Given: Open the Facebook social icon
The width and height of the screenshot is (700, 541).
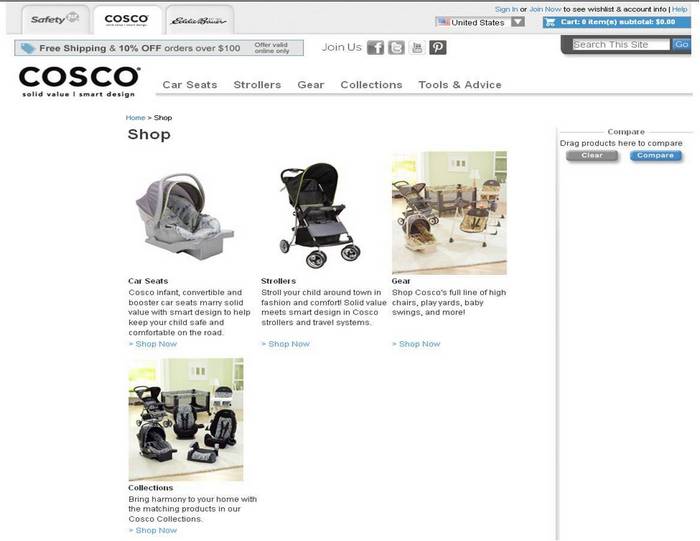Looking at the screenshot, I should (x=375, y=47).
